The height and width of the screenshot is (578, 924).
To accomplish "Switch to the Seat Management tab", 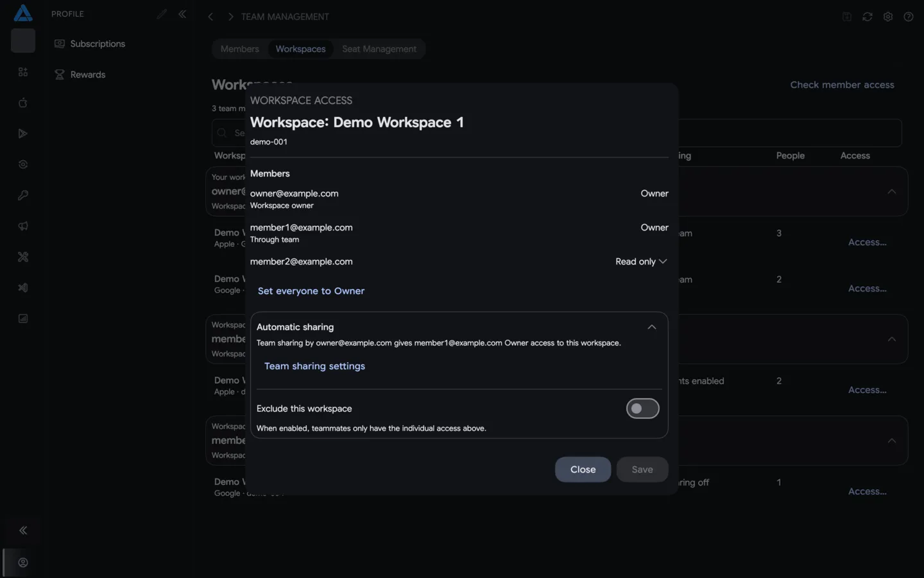I will [379, 49].
